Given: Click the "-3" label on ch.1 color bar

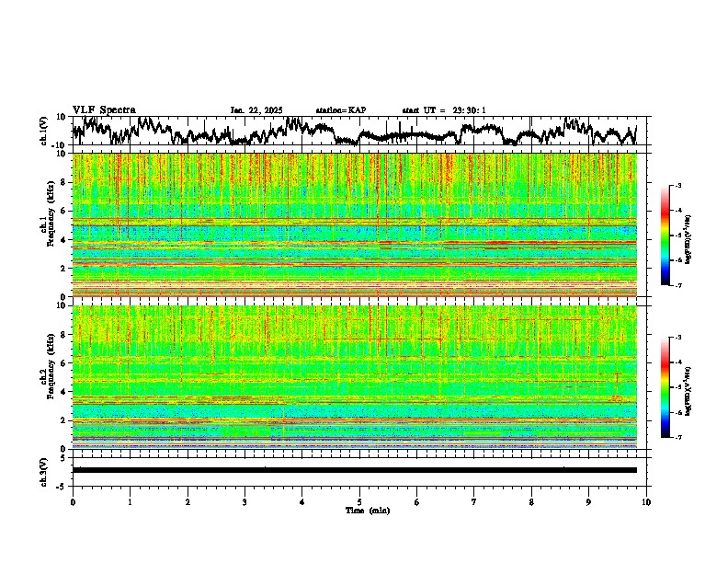Looking at the screenshot, I should [x=677, y=185].
